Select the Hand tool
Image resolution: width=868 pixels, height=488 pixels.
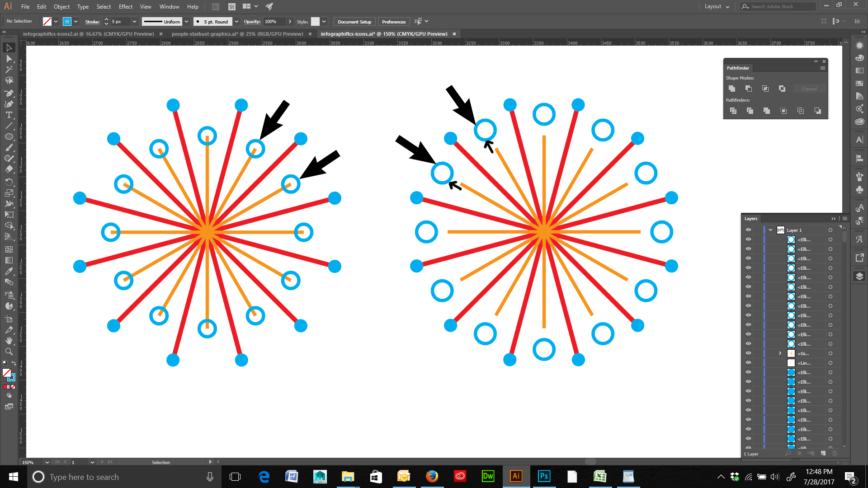tap(9, 341)
